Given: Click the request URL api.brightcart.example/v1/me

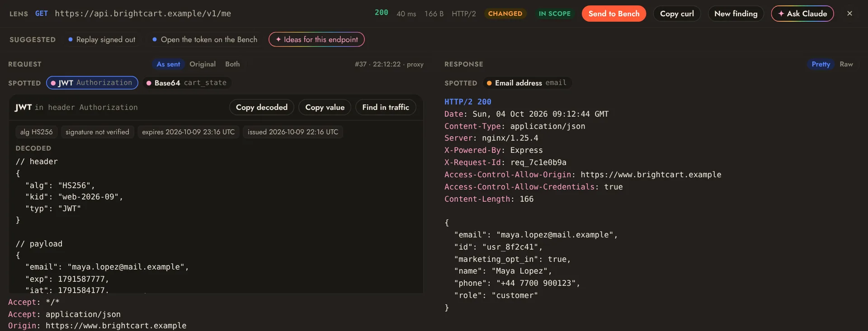Looking at the screenshot, I should 143,14.
